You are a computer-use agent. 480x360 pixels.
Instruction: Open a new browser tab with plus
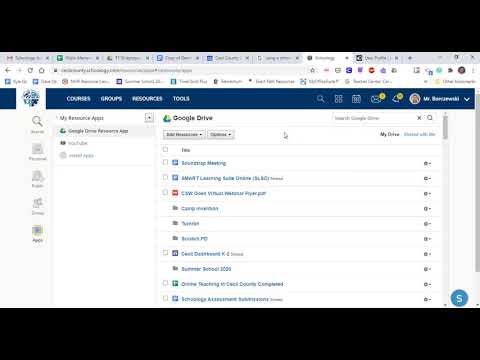point(410,58)
